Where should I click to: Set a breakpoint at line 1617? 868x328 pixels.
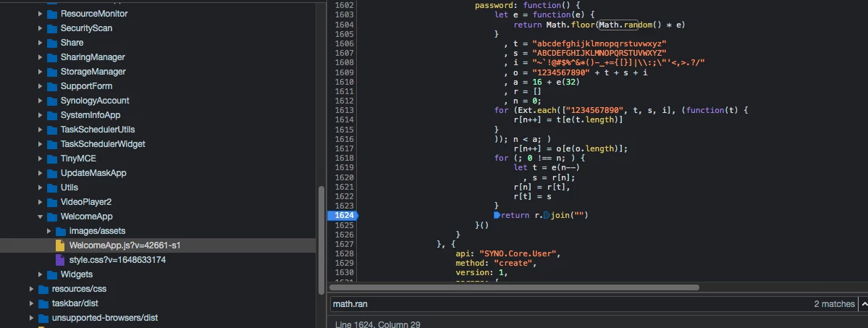click(x=343, y=148)
